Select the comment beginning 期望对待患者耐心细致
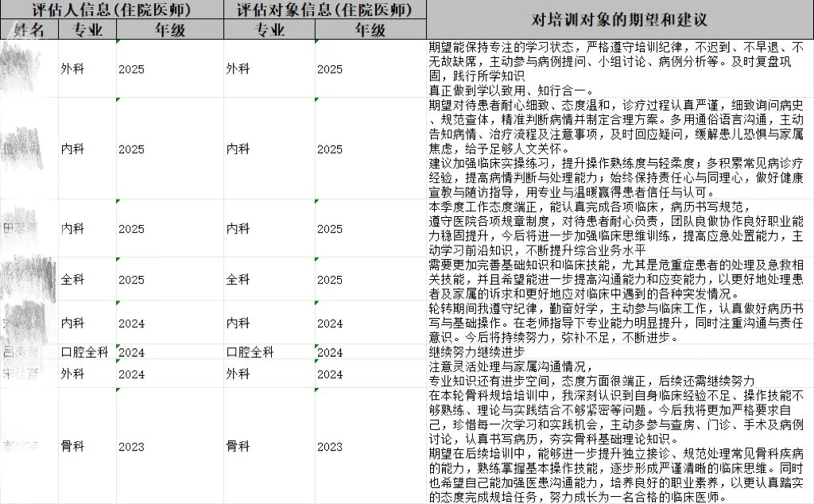The height and width of the screenshot is (504, 814). 619,149
